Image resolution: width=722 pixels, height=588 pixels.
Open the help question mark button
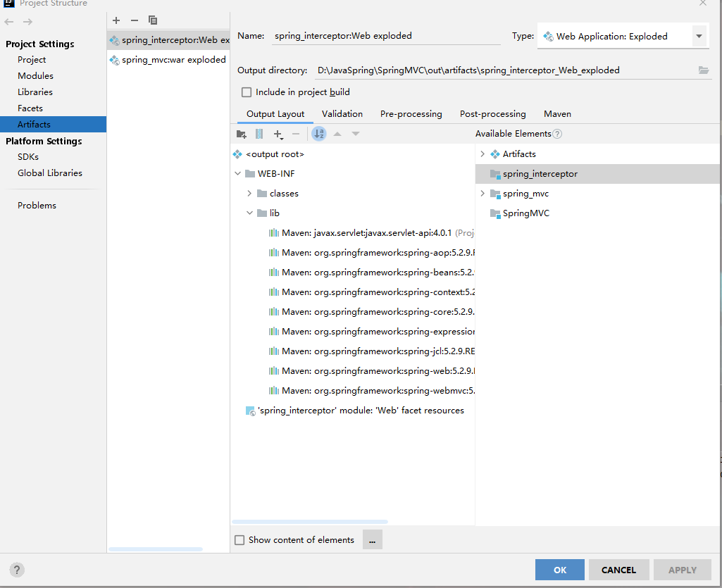(x=17, y=570)
